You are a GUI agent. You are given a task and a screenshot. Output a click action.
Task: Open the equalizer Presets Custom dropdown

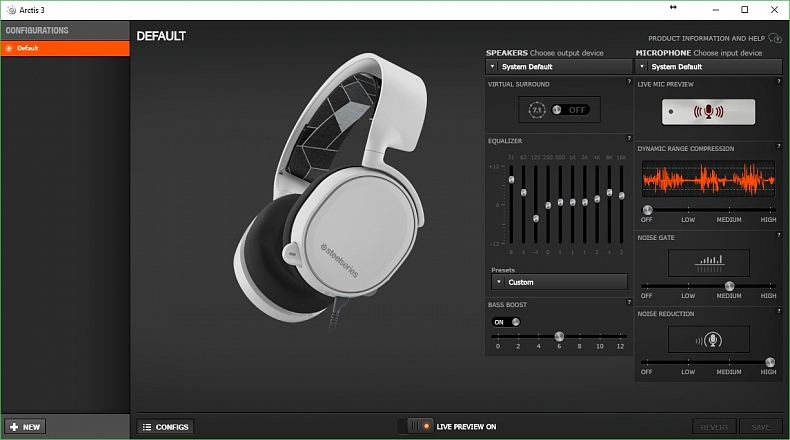tap(559, 282)
